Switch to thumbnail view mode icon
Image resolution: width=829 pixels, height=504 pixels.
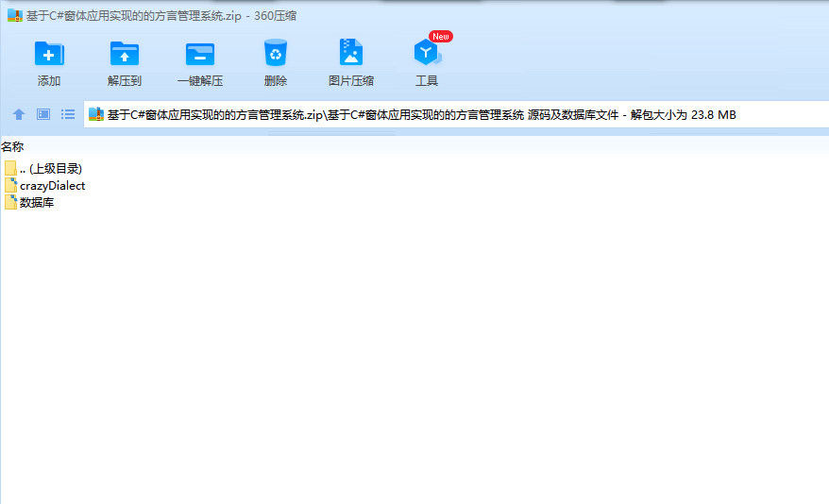(43, 114)
